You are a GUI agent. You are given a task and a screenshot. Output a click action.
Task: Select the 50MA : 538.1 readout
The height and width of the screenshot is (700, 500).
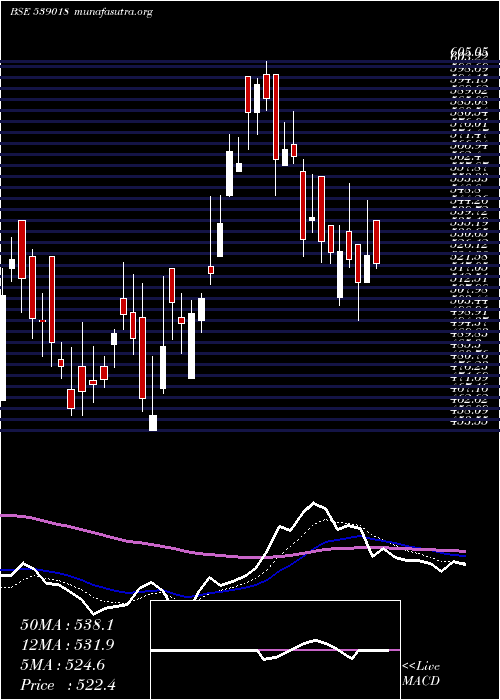tap(67, 625)
